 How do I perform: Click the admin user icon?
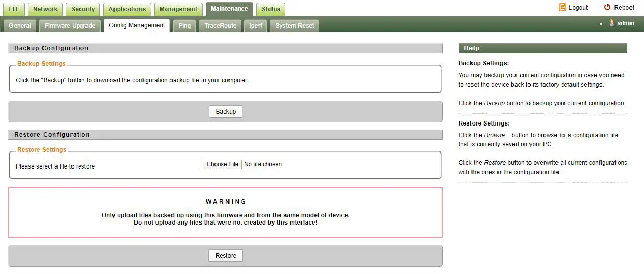pos(612,23)
